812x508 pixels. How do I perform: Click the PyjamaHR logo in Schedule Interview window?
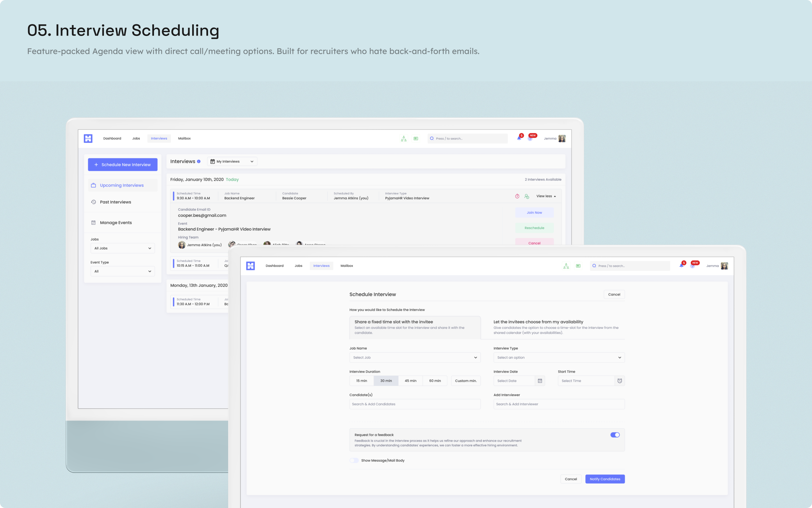tap(250, 266)
